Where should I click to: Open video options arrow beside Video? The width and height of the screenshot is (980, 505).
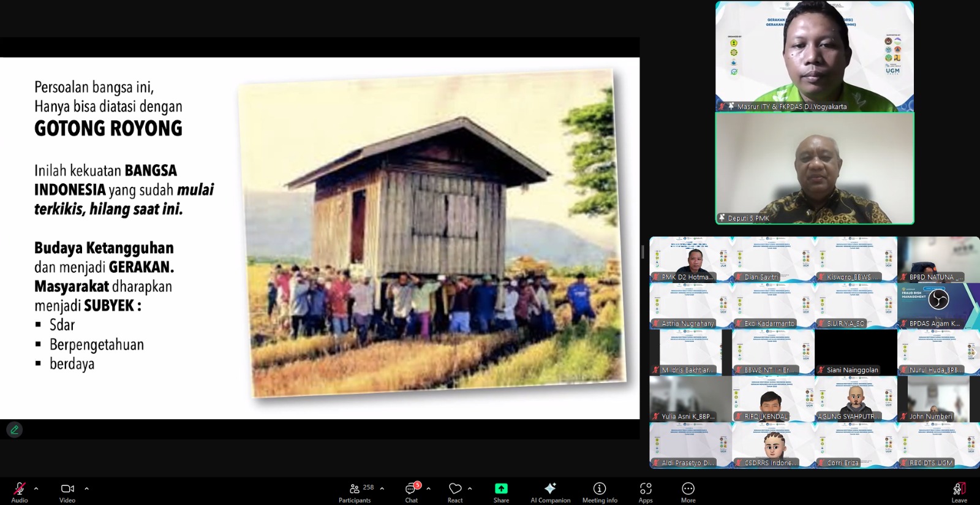(86, 488)
